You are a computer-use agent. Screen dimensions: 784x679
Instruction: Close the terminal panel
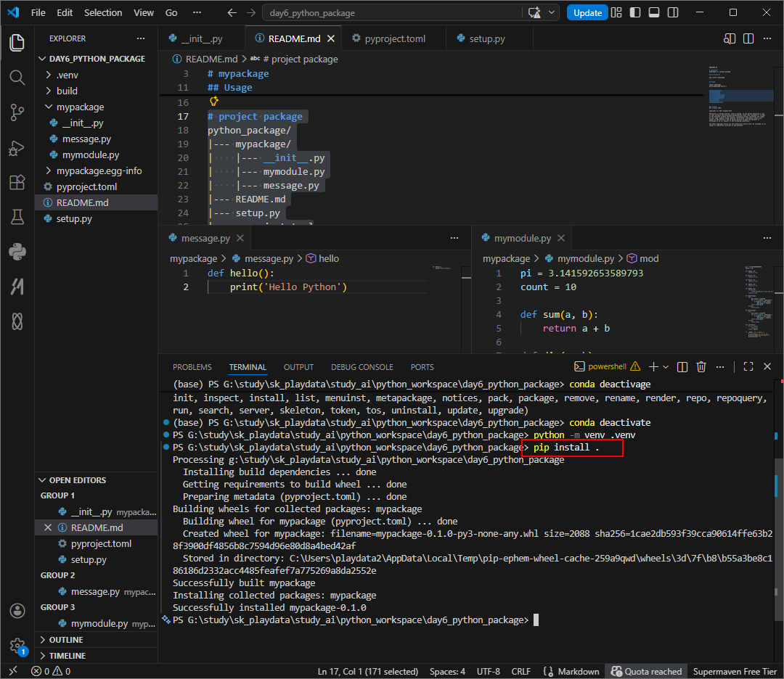coord(767,367)
